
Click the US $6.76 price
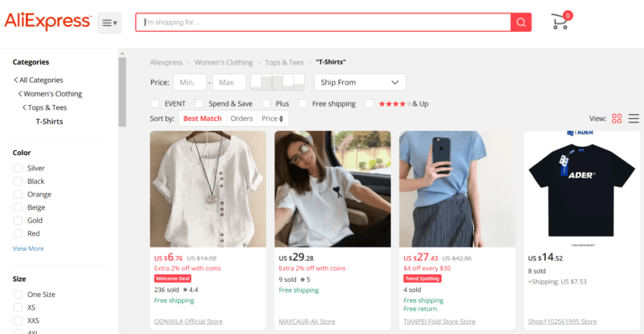(x=169, y=258)
